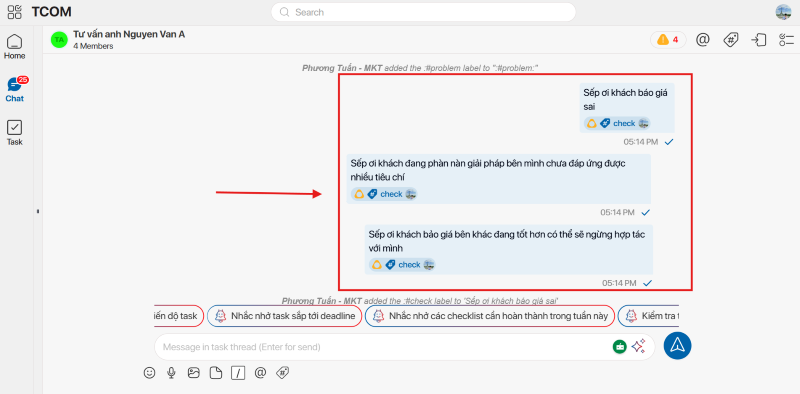Open the user profile avatar at top right
The width and height of the screenshot is (800, 394).
(x=783, y=12)
